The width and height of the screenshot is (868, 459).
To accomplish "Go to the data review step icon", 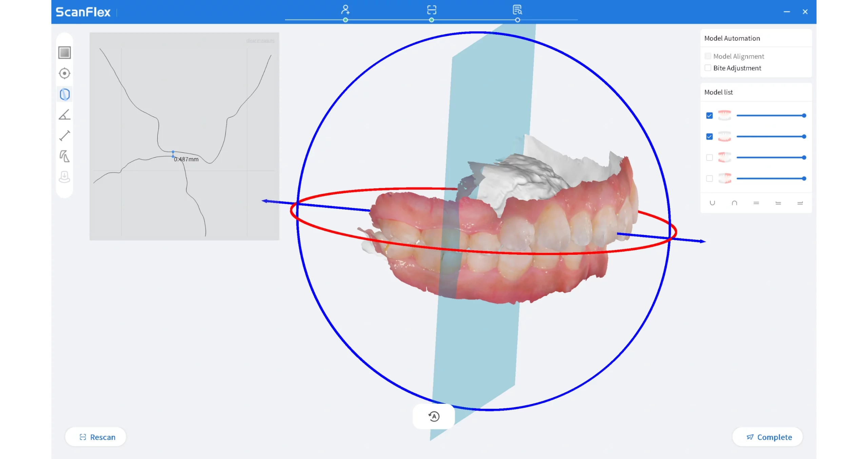I will [x=517, y=9].
